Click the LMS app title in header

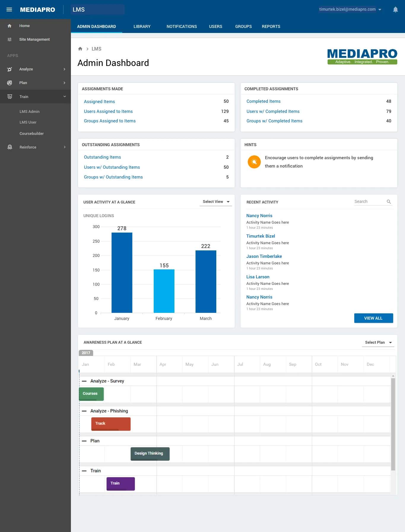pyautogui.click(x=79, y=10)
